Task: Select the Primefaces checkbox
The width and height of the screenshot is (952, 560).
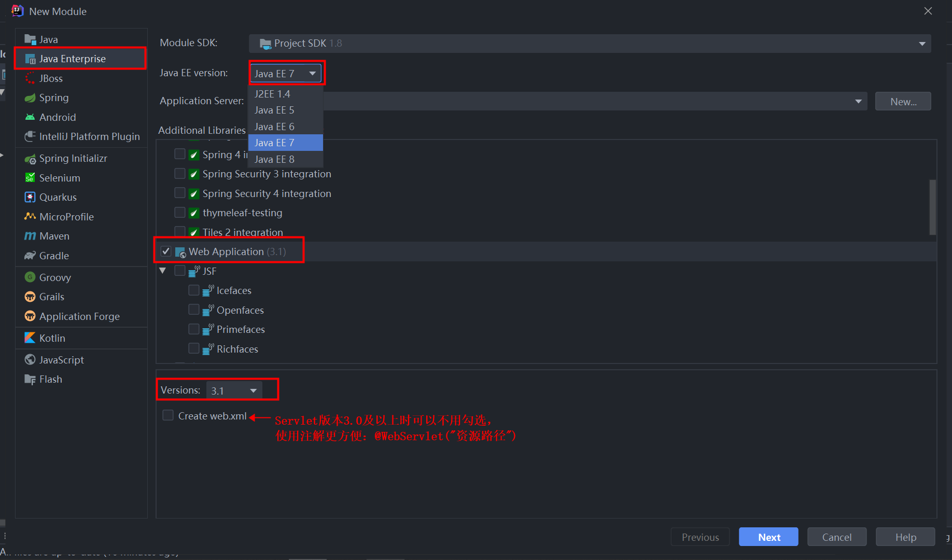Action: click(194, 329)
